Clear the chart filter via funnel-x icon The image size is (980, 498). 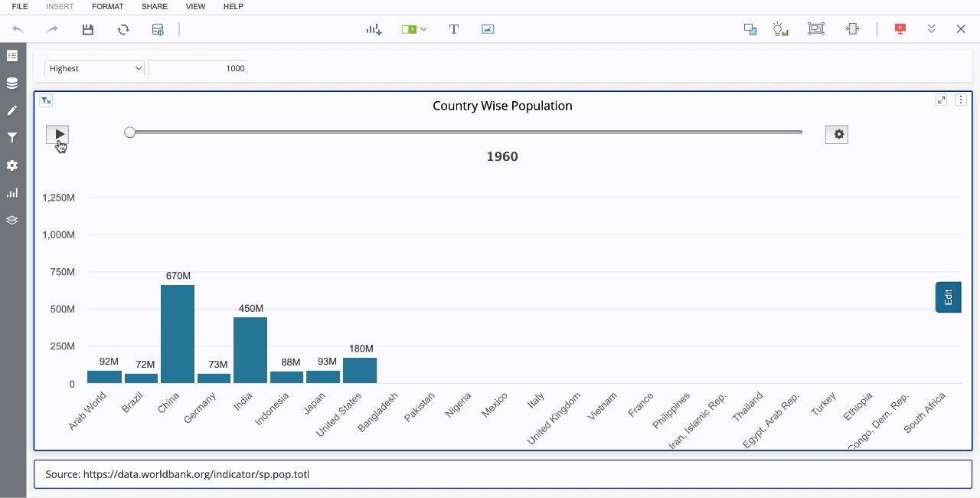[46, 100]
